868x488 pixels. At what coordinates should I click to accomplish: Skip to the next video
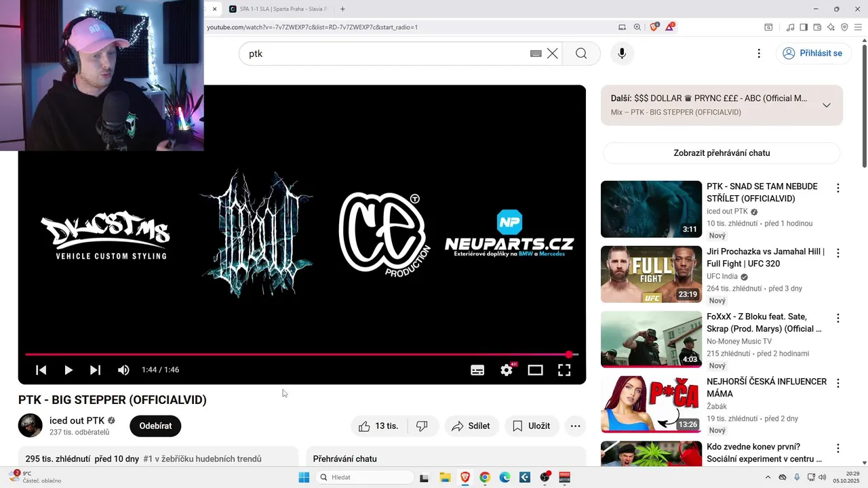(x=96, y=370)
